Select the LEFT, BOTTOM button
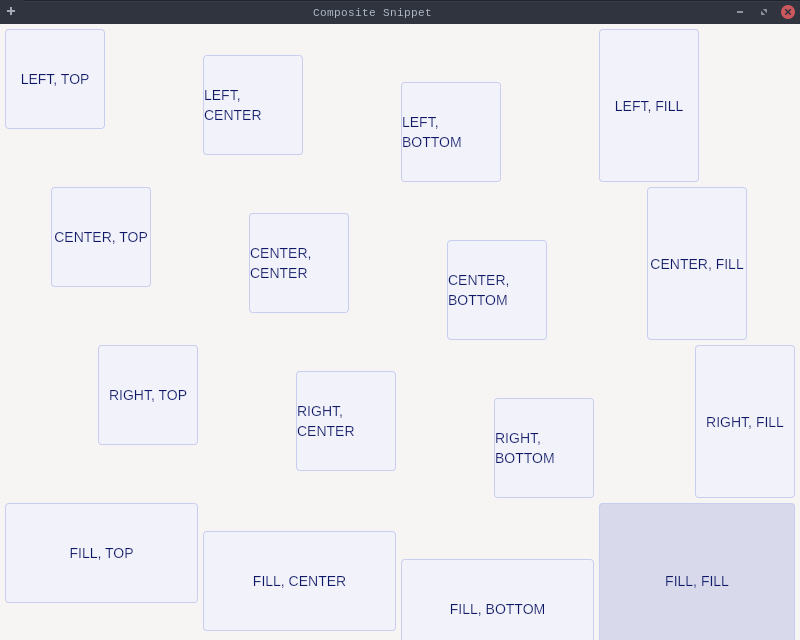The width and height of the screenshot is (800, 640). (x=451, y=132)
